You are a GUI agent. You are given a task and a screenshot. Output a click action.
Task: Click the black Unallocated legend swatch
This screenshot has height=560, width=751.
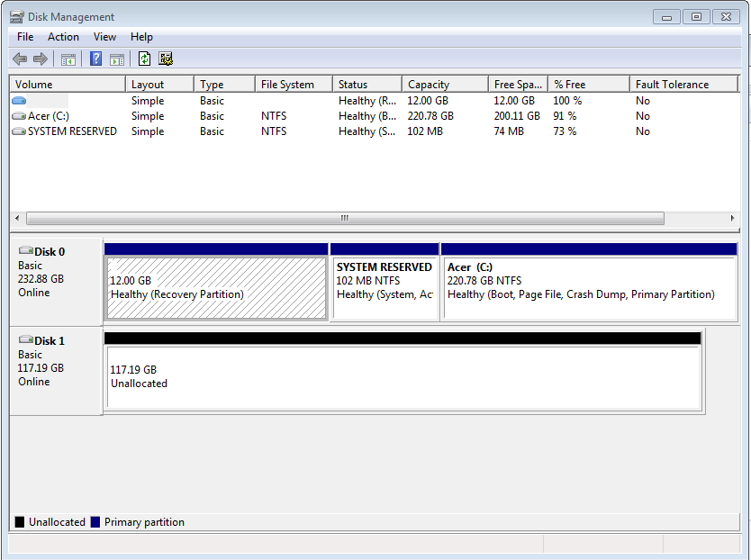coord(20,522)
